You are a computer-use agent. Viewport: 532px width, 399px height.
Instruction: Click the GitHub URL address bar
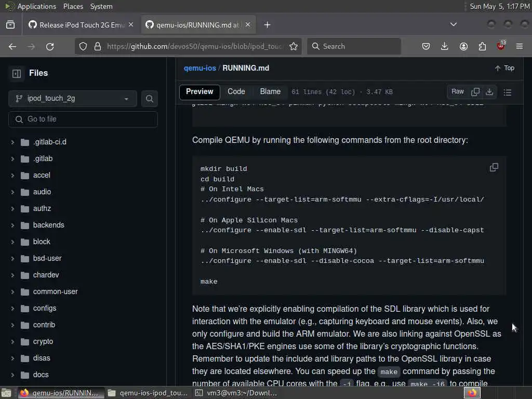click(x=194, y=46)
